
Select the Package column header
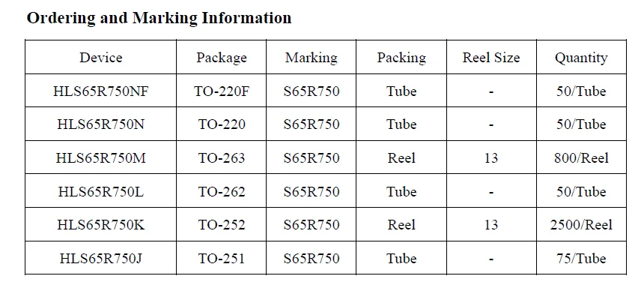coord(222,58)
